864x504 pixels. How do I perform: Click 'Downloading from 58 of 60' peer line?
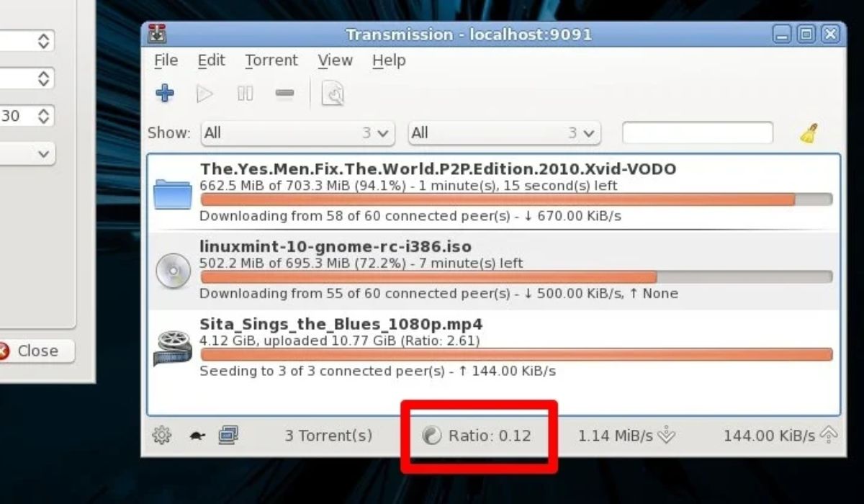tap(410, 216)
